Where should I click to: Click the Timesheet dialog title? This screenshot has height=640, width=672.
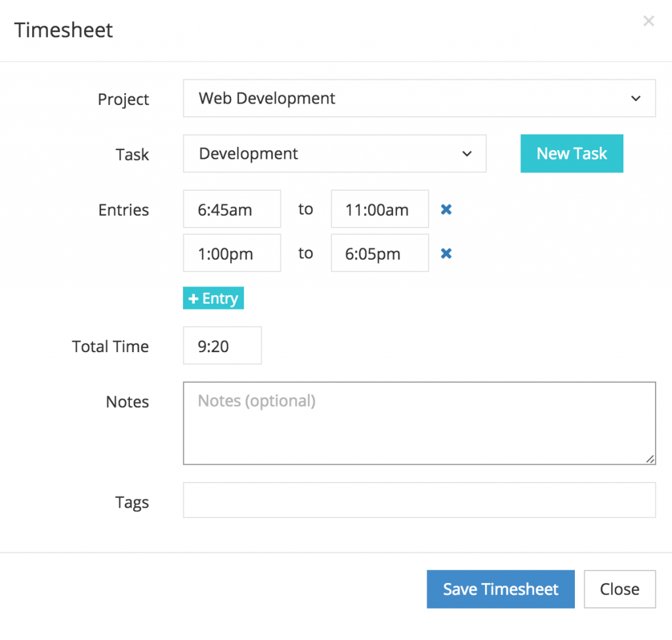click(63, 30)
